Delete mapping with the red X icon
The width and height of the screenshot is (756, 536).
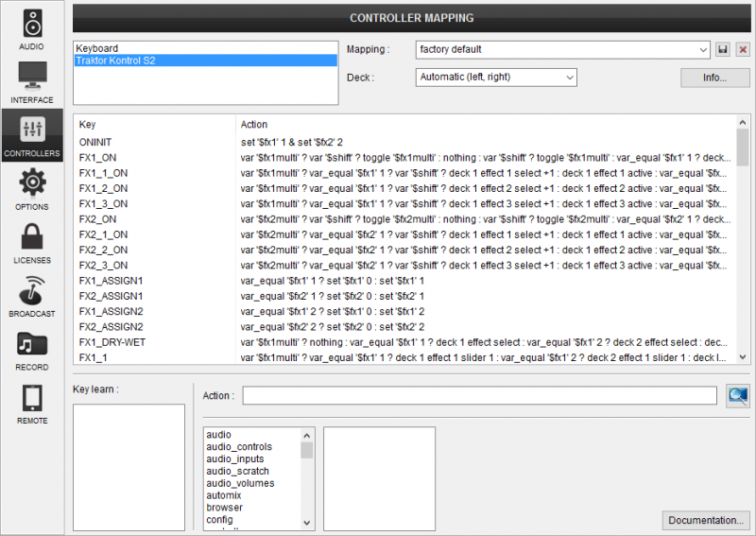(x=743, y=49)
